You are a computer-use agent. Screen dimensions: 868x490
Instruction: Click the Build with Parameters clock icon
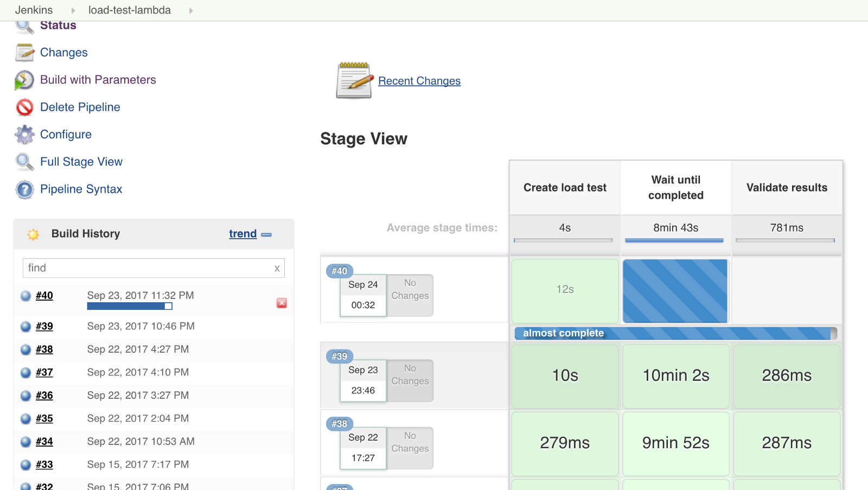(x=24, y=80)
